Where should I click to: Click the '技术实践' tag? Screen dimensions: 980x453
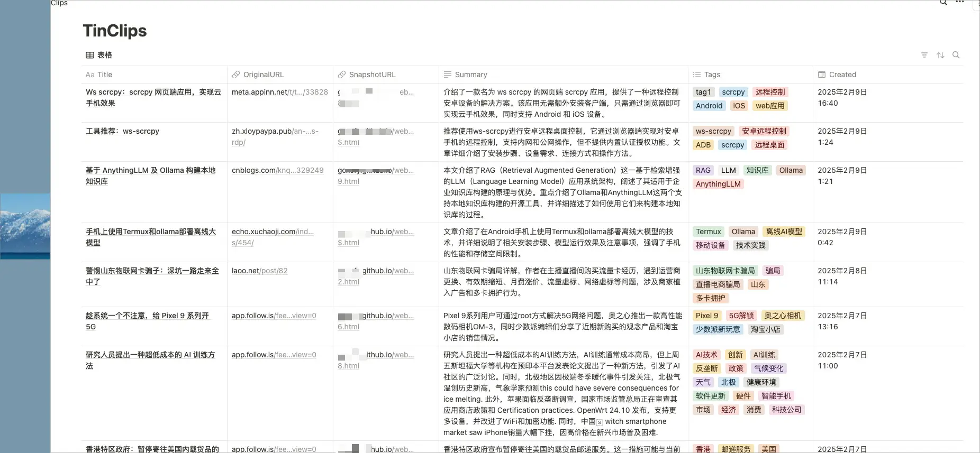point(750,245)
